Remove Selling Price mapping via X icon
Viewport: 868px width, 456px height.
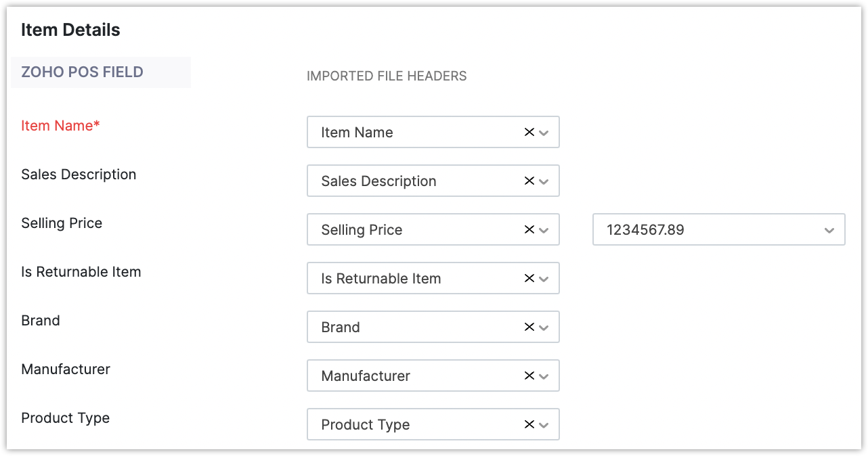(529, 230)
